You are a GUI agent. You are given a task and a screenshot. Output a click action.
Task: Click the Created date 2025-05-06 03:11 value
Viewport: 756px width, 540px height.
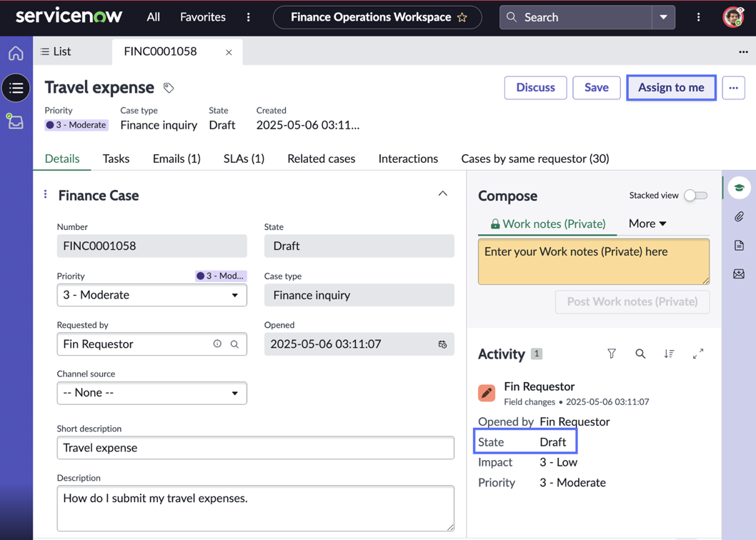(307, 126)
